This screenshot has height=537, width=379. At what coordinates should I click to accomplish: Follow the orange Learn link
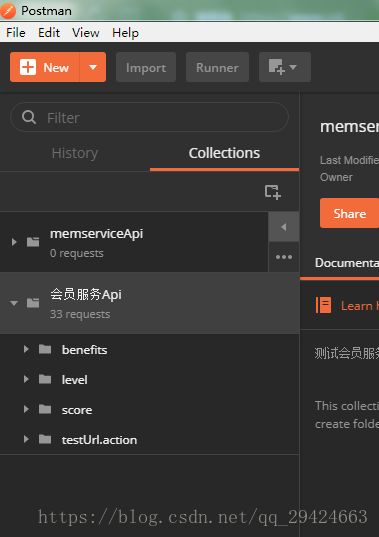360,305
